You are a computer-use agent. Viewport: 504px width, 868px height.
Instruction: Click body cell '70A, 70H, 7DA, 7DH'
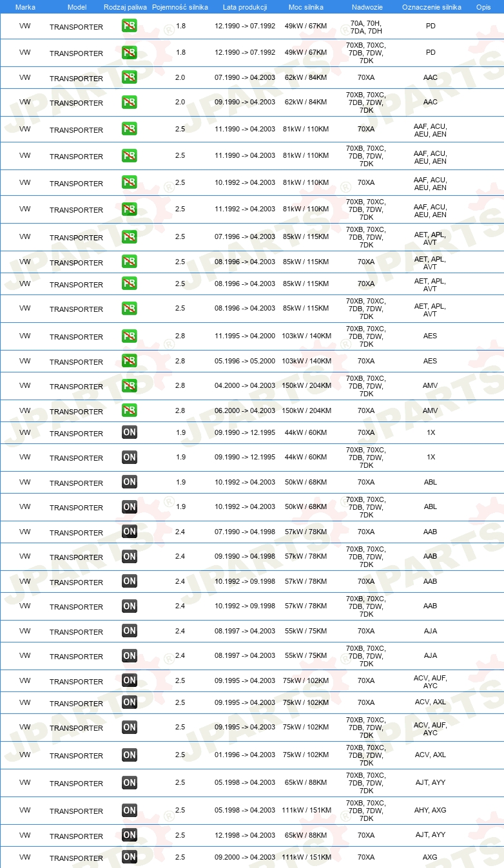[x=366, y=27]
